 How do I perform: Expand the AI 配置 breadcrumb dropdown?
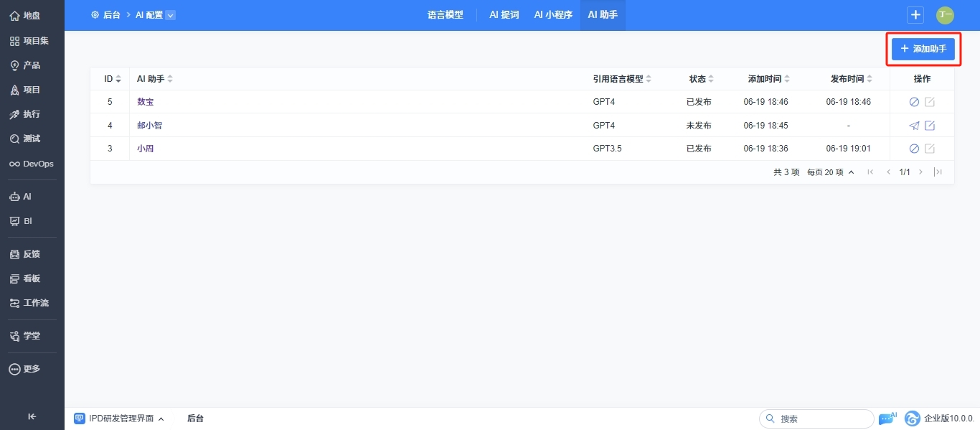[x=170, y=15]
